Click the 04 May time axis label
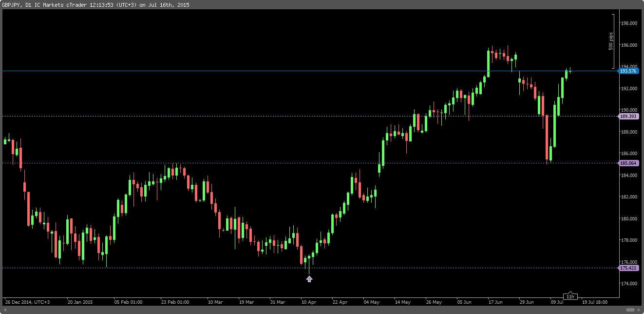The image size is (644, 314). tap(371, 302)
